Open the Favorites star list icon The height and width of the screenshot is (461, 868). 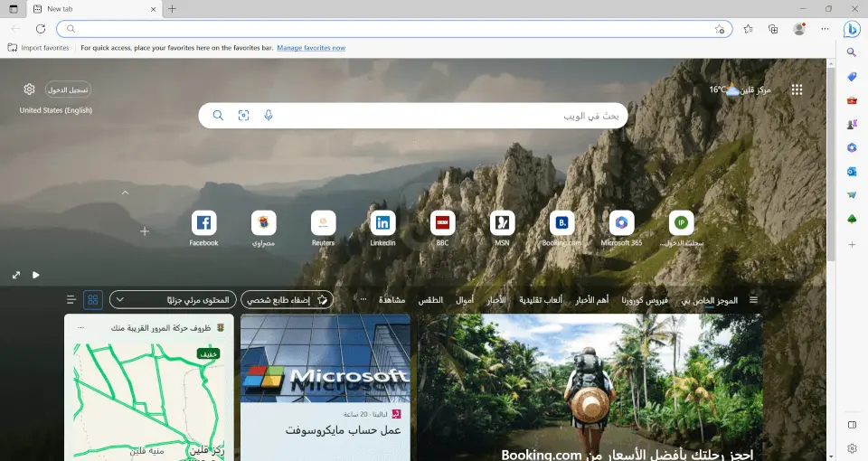tap(748, 29)
